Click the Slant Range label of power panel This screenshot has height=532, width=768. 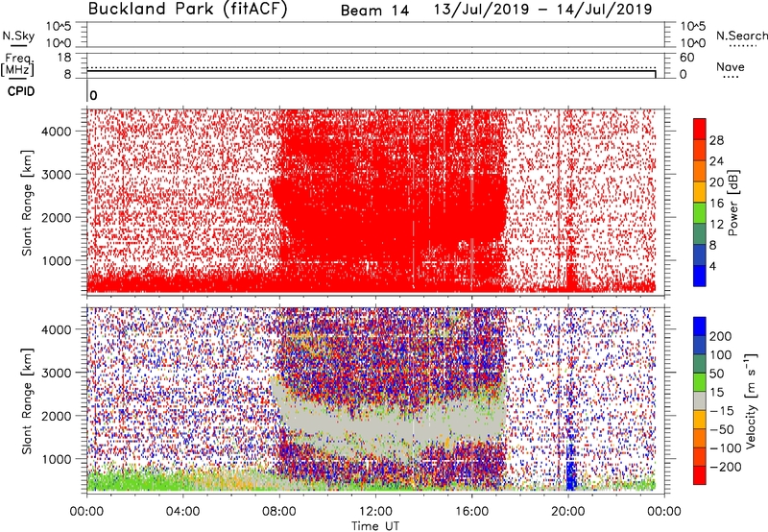[x=27, y=203]
